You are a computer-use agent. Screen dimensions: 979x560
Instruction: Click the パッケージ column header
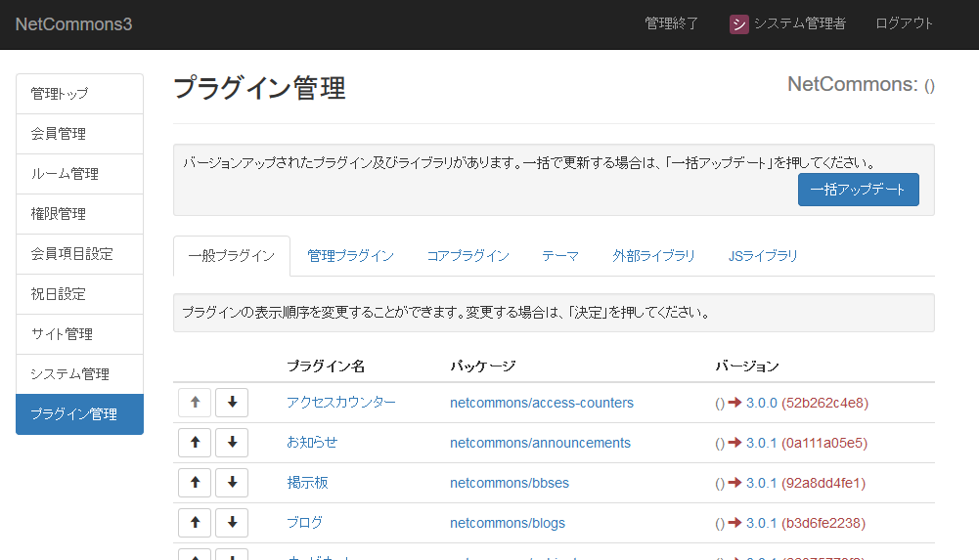point(482,366)
